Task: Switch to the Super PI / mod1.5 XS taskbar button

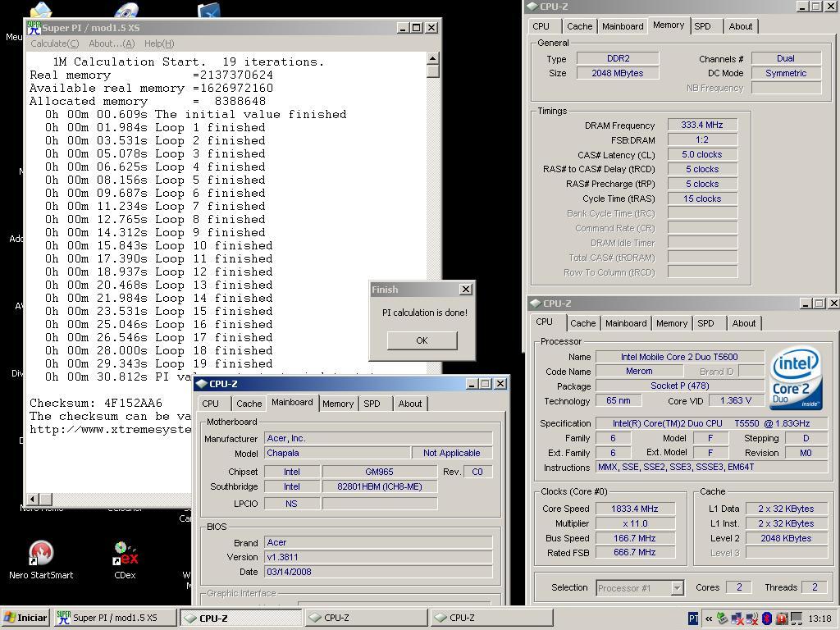Action: [x=115, y=618]
